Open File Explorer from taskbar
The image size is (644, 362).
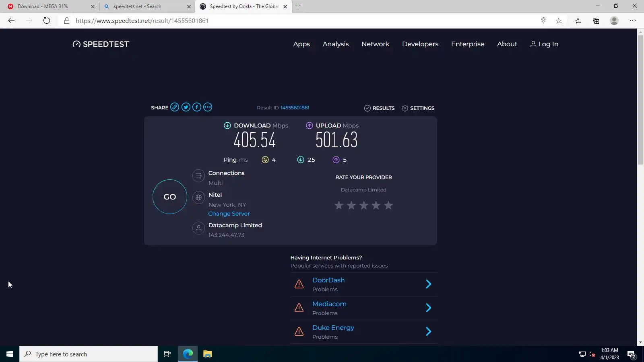pos(207,354)
